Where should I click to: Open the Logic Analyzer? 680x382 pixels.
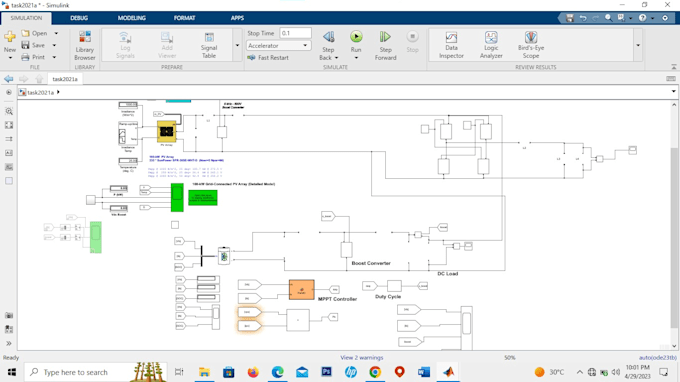[x=491, y=45]
